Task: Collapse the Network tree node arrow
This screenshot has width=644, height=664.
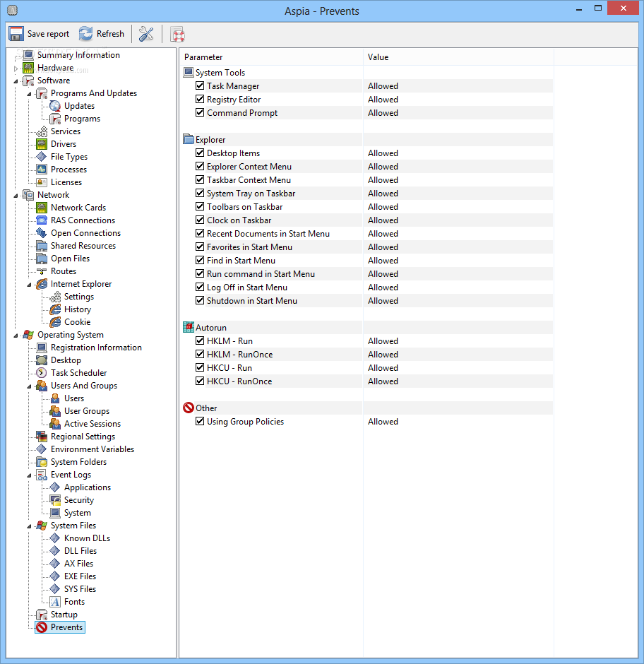Action: [16, 195]
